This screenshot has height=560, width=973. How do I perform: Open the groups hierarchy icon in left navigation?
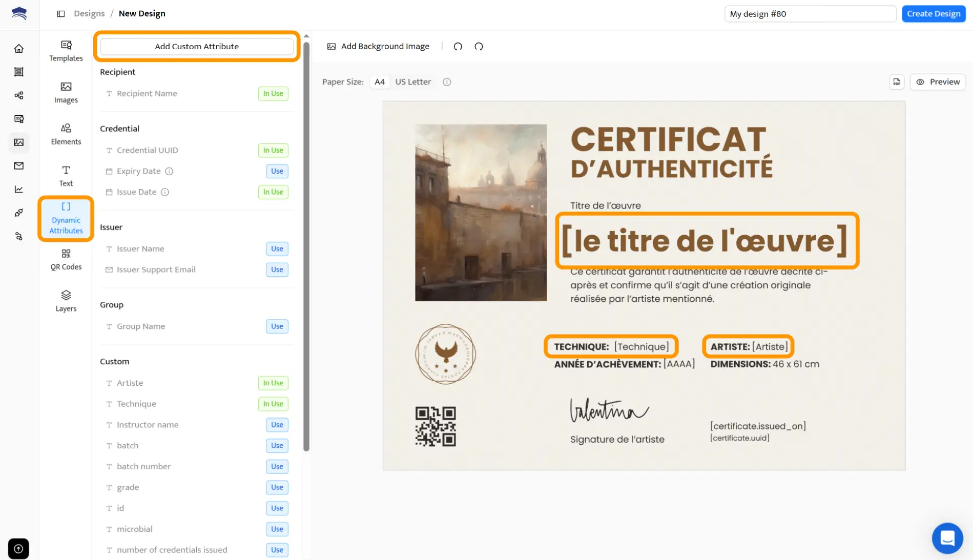(x=19, y=95)
